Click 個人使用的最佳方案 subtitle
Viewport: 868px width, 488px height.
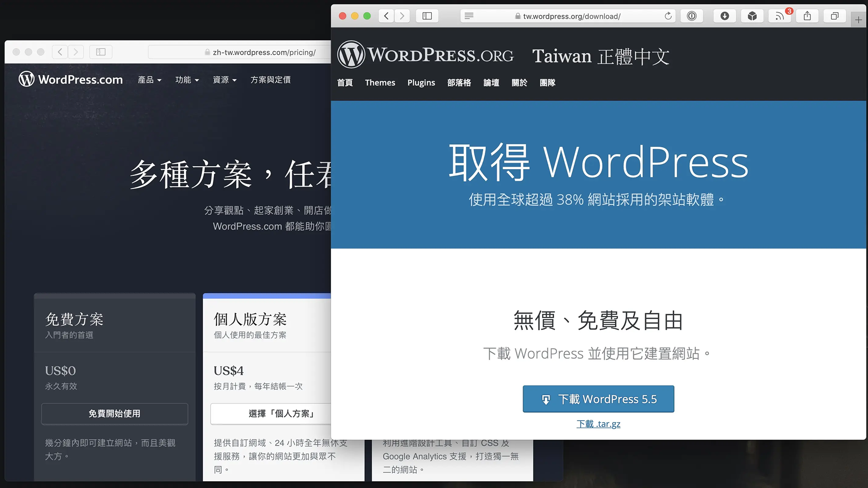[250, 335]
